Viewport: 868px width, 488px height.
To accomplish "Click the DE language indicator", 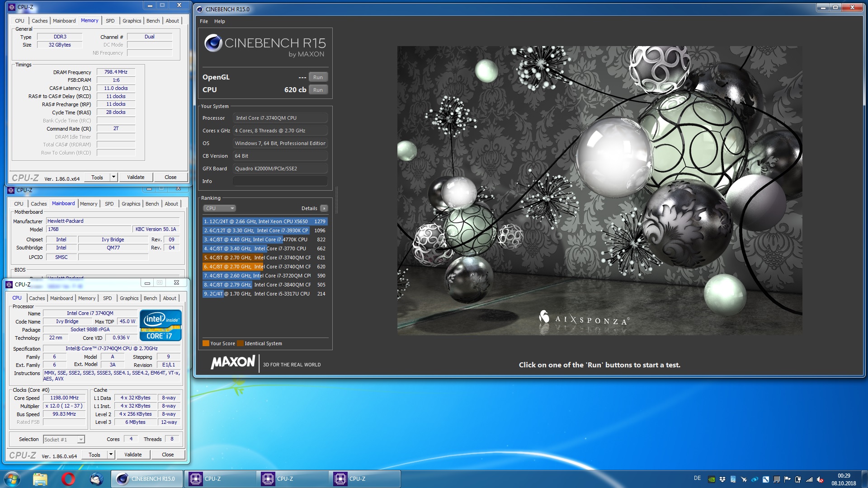I will point(697,478).
